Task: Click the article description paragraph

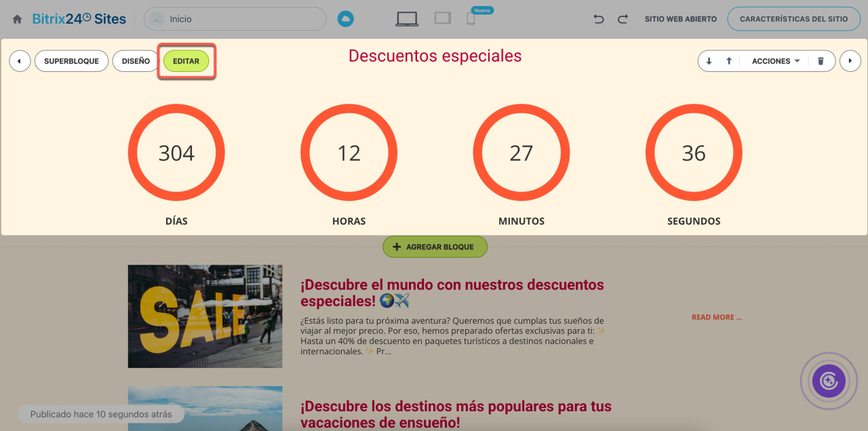Action: [452, 336]
